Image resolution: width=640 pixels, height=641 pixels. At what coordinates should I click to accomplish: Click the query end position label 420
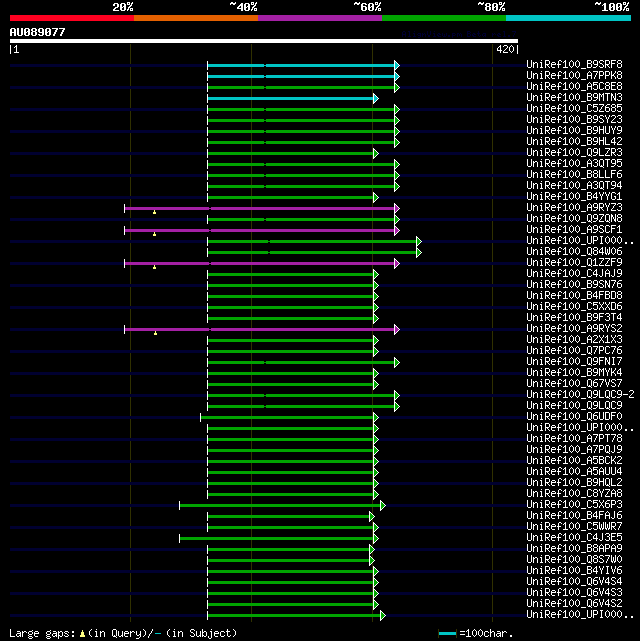[505, 49]
